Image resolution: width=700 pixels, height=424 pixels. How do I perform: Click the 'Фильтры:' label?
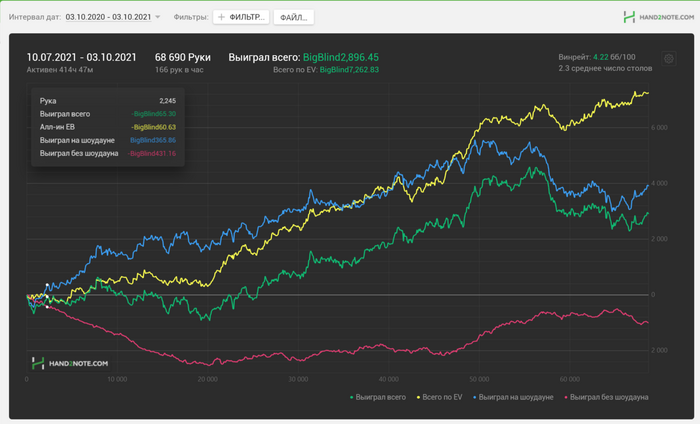click(x=191, y=17)
